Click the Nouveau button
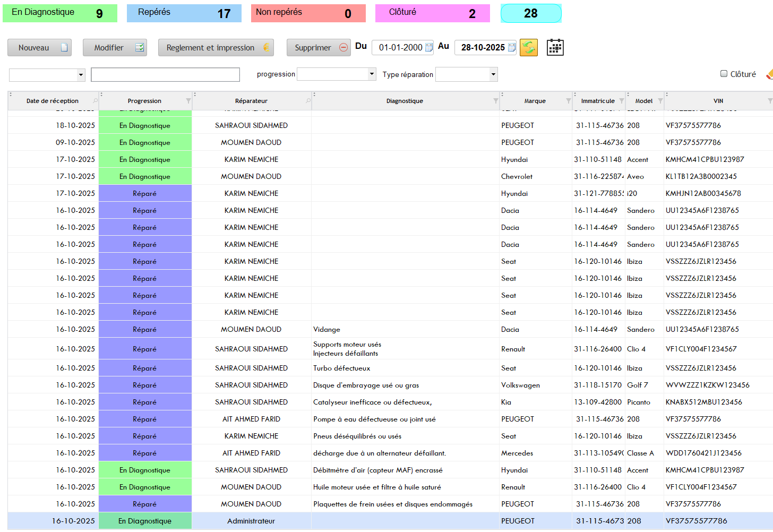Image resolution: width=773 pixels, height=532 pixels. [39, 48]
